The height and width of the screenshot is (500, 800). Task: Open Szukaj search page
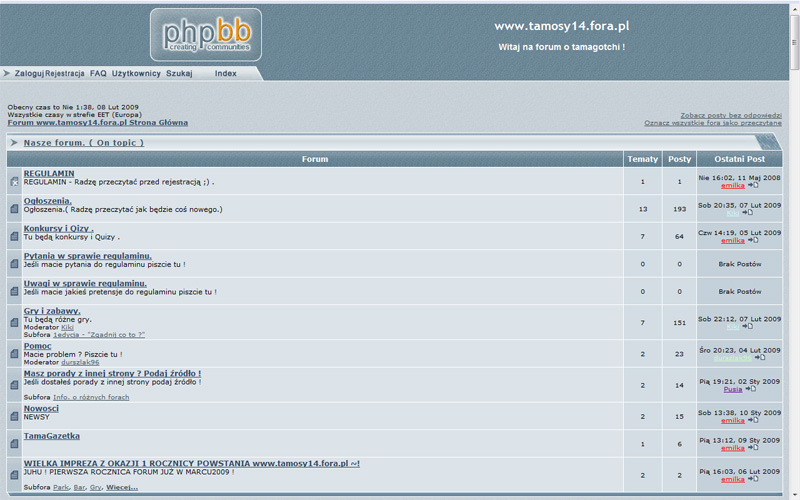(179, 74)
